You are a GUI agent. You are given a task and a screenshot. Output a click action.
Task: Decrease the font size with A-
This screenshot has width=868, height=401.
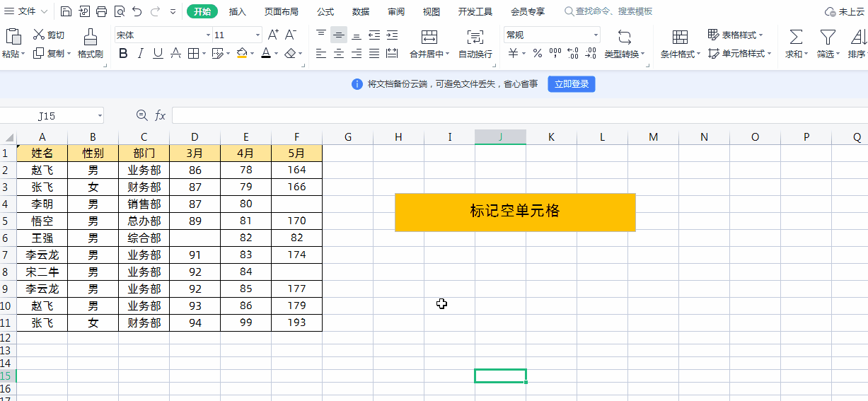pos(291,35)
